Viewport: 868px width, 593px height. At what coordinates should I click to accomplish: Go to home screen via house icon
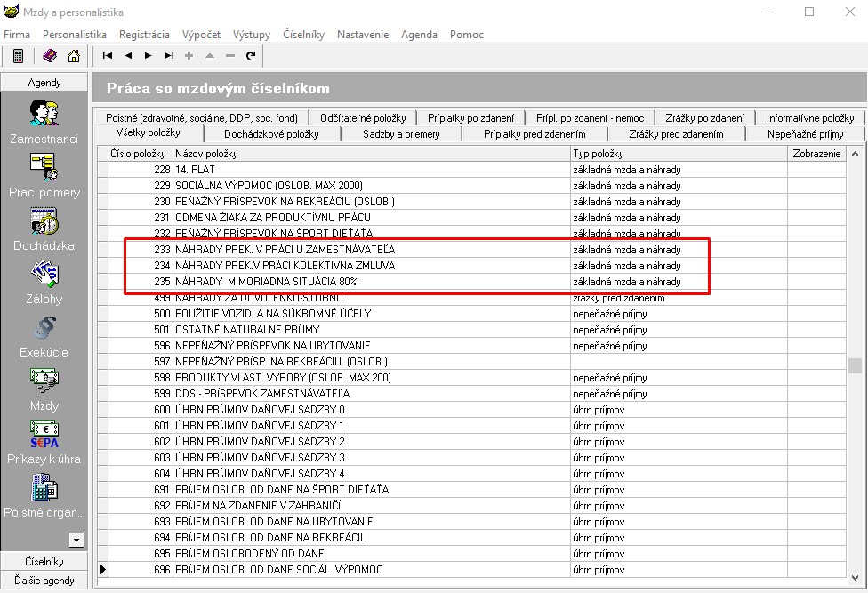[74, 56]
